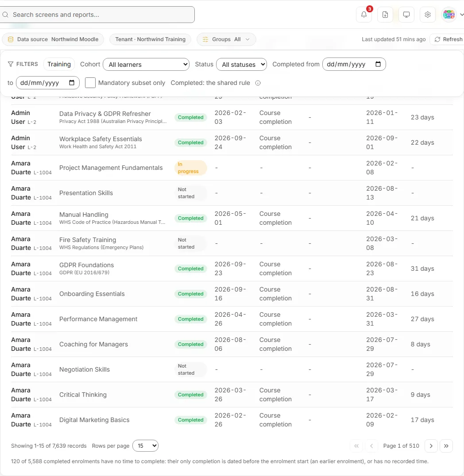The height and width of the screenshot is (476, 464).
Task: Click the Refresh button
Action: tap(448, 39)
